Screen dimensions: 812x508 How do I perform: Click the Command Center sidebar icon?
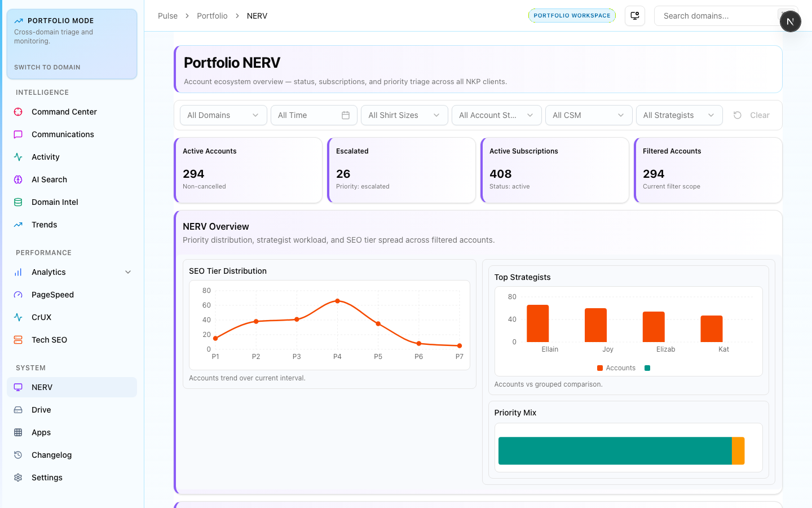[18, 112]
